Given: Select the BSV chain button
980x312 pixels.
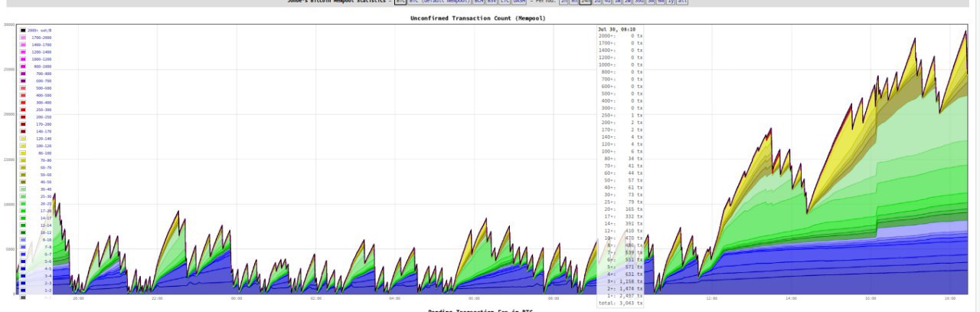Looking at the screenshot, I should (x=492, y=2).
